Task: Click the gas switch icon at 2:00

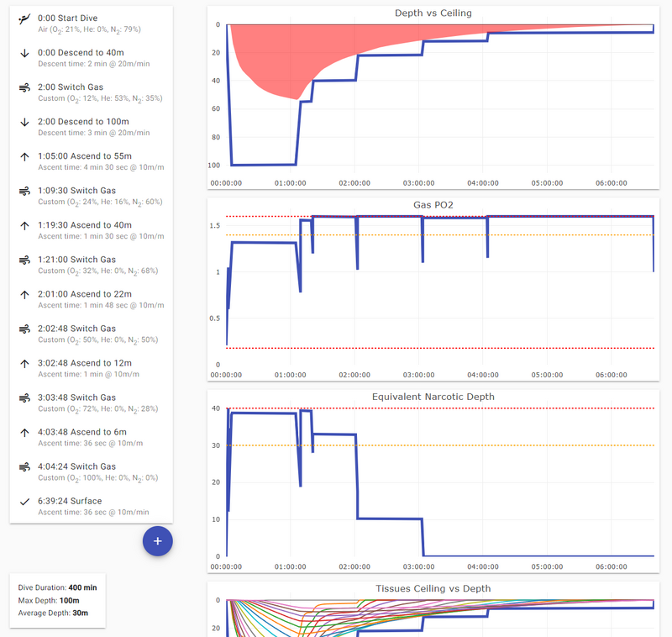Action: 24,87
